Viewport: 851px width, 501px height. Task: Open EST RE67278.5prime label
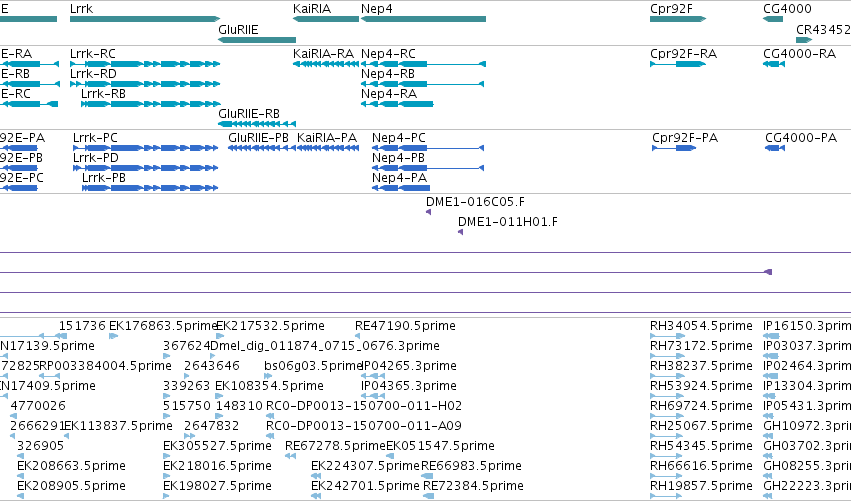335,446
